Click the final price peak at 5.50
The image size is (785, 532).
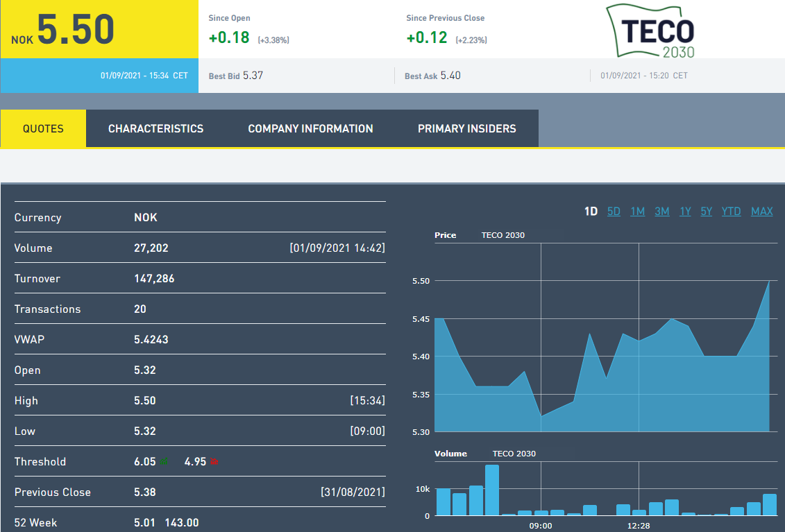pos(768,282)
